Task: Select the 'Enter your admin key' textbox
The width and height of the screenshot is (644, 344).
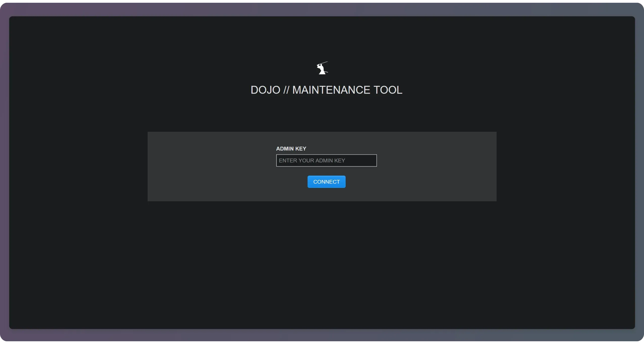Action: pyautogui.click(x=326, y=160)
